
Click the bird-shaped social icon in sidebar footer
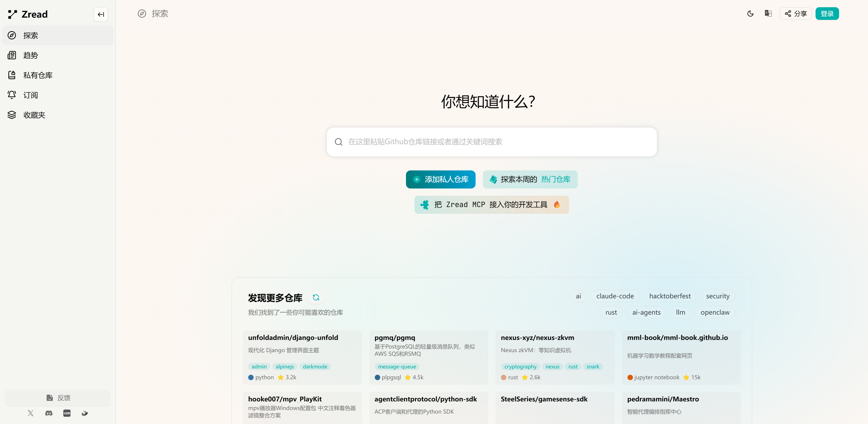[x=85, y=413]
